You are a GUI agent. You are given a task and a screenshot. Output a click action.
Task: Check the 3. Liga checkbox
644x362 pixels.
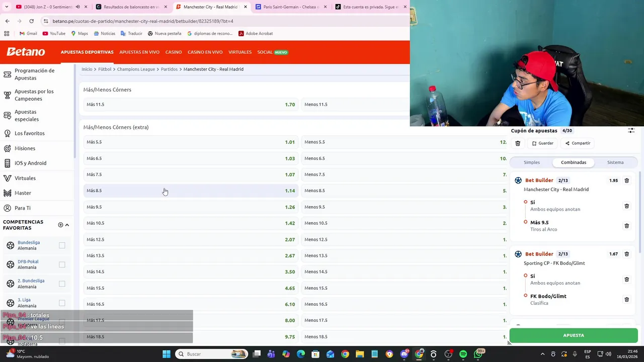(x=62, y=303)
